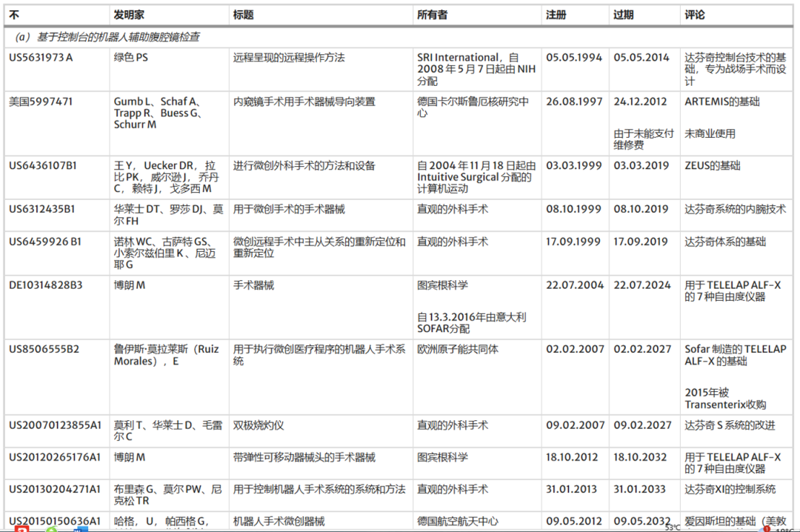The height and width of the screenshot is (532, 800).
Task: Click inventor cell 绿色 PS
Action: click(x=130, y=58)
